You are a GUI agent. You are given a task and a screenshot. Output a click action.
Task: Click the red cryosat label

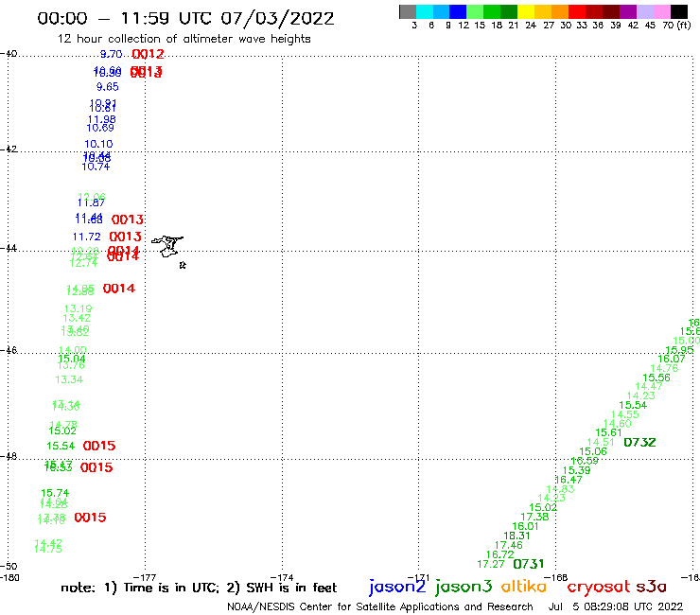(x=599, y=587)
